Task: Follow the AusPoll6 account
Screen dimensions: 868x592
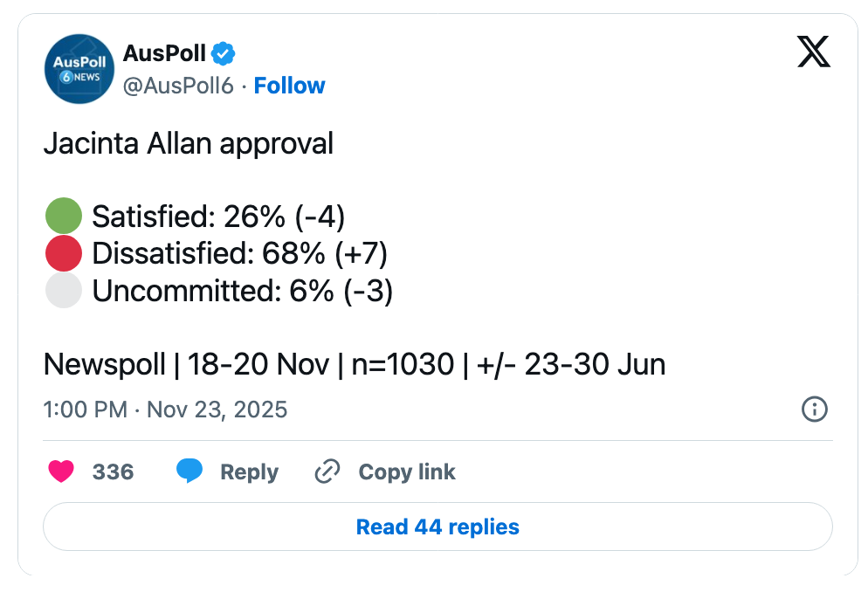Action: [289, 86]
